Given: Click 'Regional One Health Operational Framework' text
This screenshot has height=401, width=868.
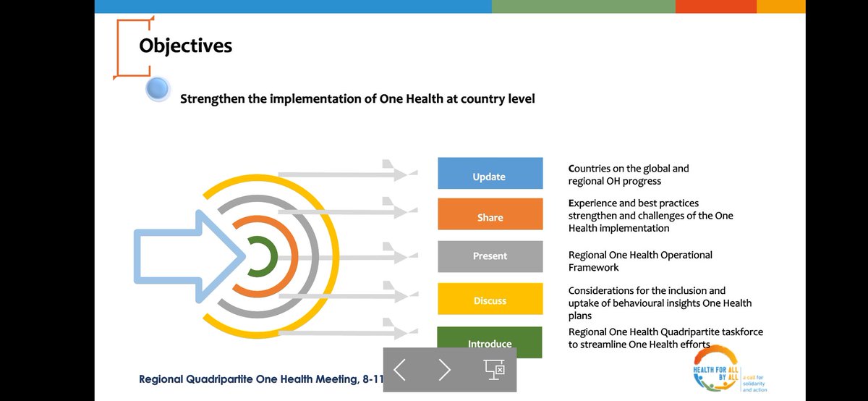Looking at the screenshot, I should (x=640, y=261).
